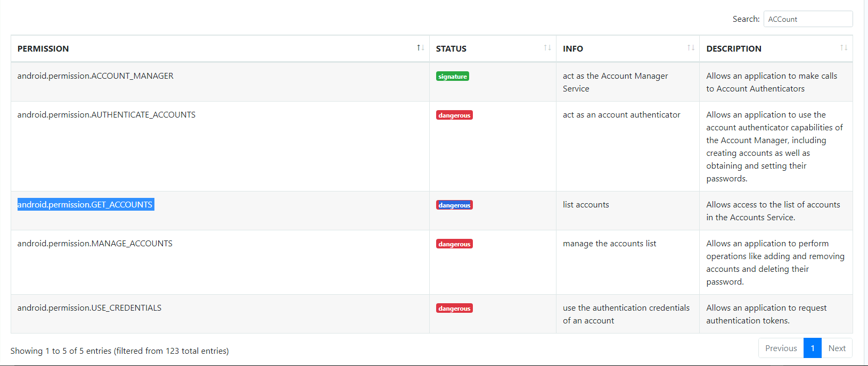Sort by the INFO column arrows
This screenshot has height=366, width=868.
click(691, 48)
